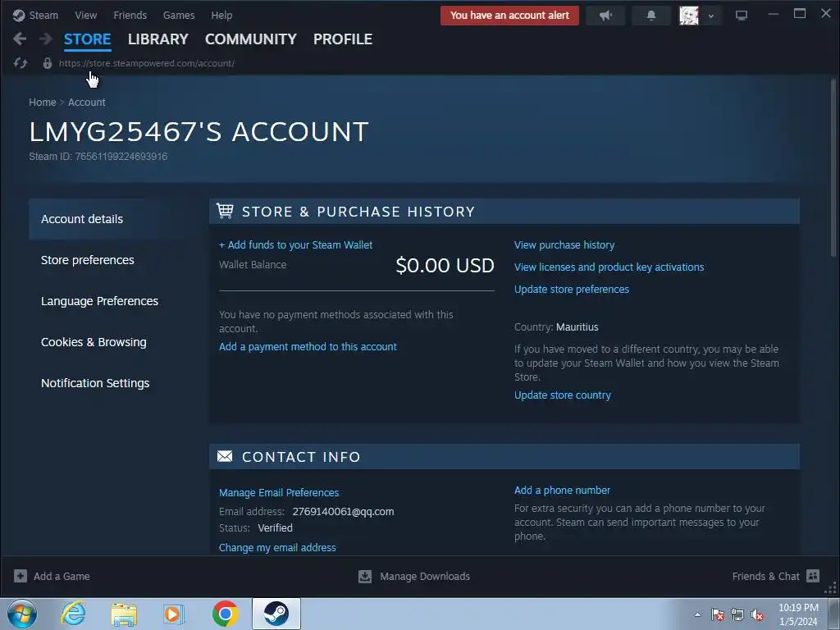The image size is (840, 630).
Task: Click the Home breadcrumb link
Action: point(43,102)
